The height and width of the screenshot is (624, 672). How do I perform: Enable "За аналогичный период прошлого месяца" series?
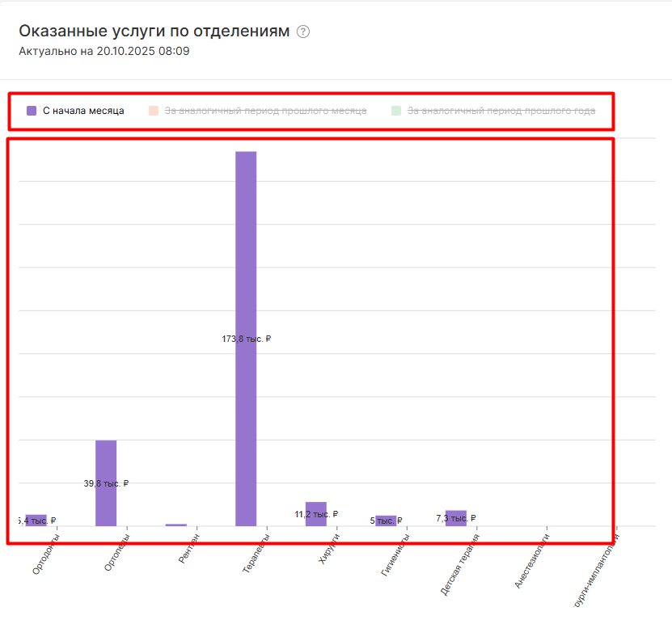pyautogui.click(x=265, y=111)
